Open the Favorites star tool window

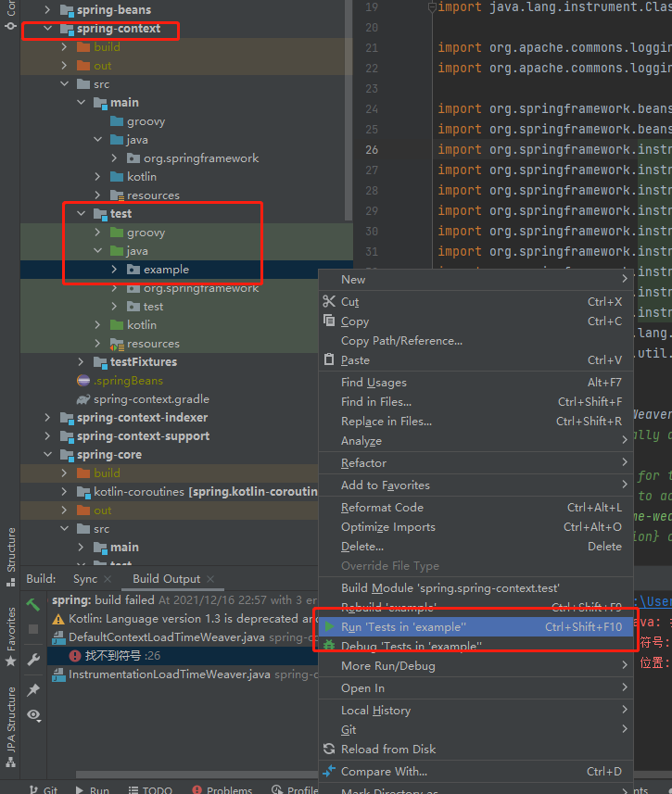(10, 636)
